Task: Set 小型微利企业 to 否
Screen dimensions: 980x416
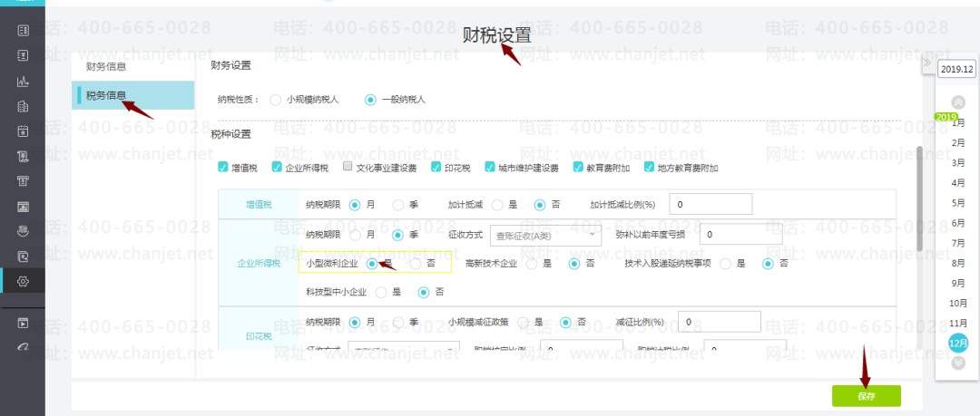Action: point(416,264)
